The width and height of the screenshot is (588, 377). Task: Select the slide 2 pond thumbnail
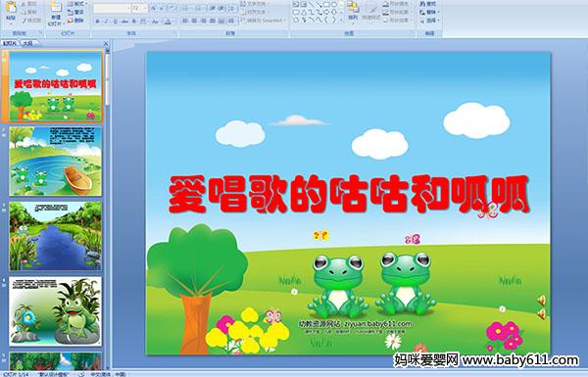tap(55, 162)
